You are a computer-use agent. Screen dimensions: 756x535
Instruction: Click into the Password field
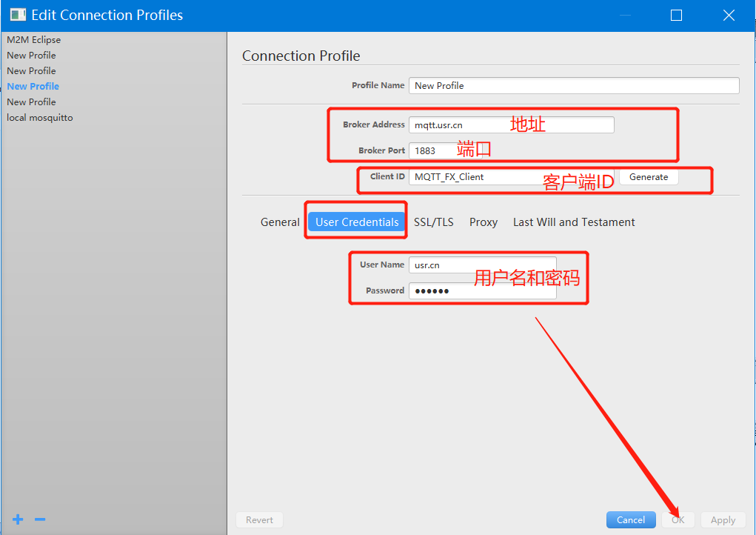point(481,290)
